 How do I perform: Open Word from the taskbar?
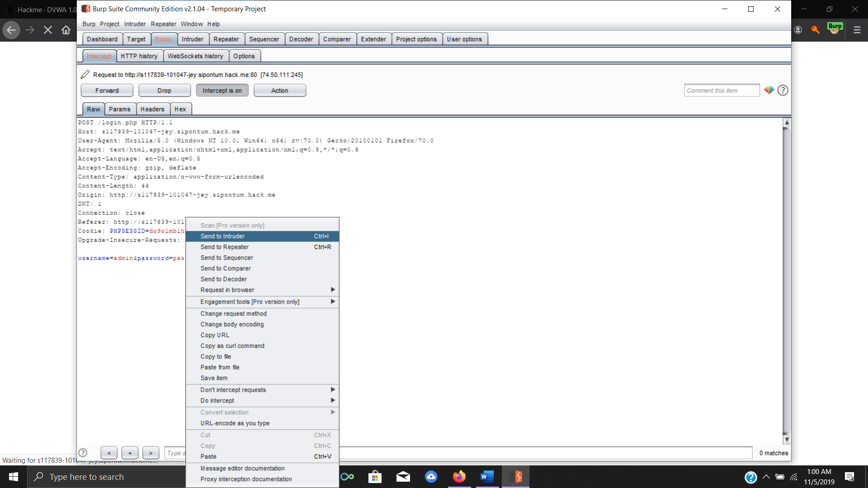click(x=487, y=477)
